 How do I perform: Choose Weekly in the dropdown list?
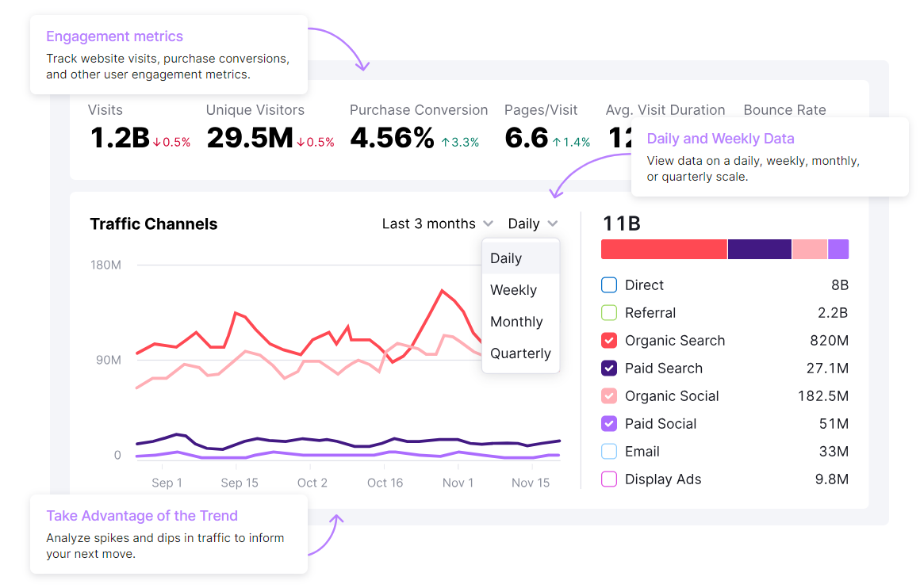pos(520,289)
